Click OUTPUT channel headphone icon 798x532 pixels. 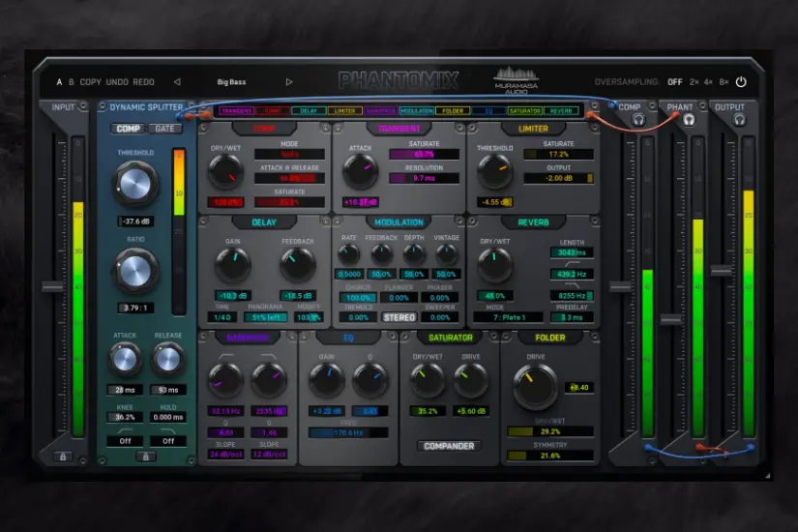[x=739, y=120]
